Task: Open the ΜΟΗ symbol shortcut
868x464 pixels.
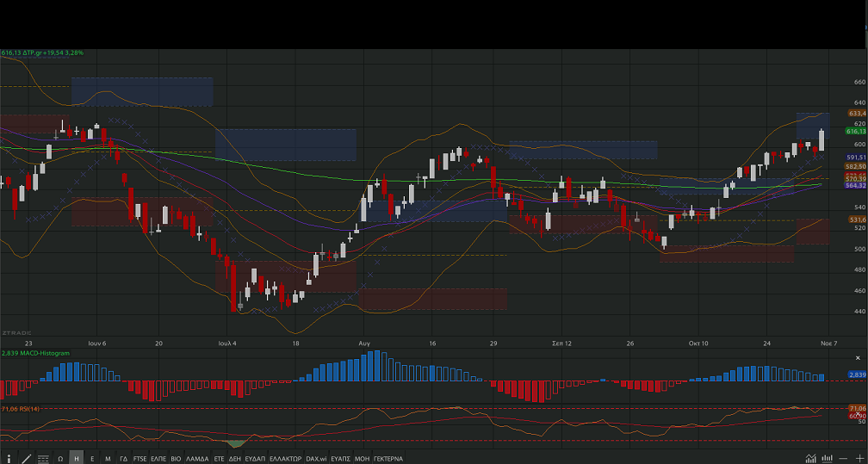Action: [362, 459]
